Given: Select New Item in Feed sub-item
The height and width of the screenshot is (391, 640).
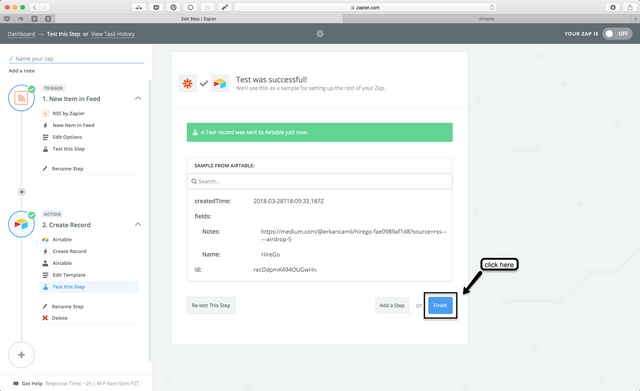Looking at the screenshot, I should pos(73,125).
